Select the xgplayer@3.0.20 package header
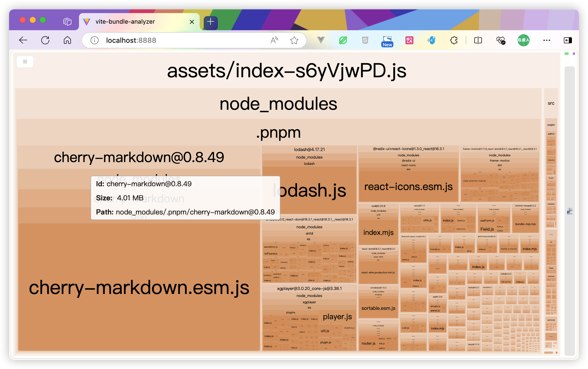 (309, 288)
